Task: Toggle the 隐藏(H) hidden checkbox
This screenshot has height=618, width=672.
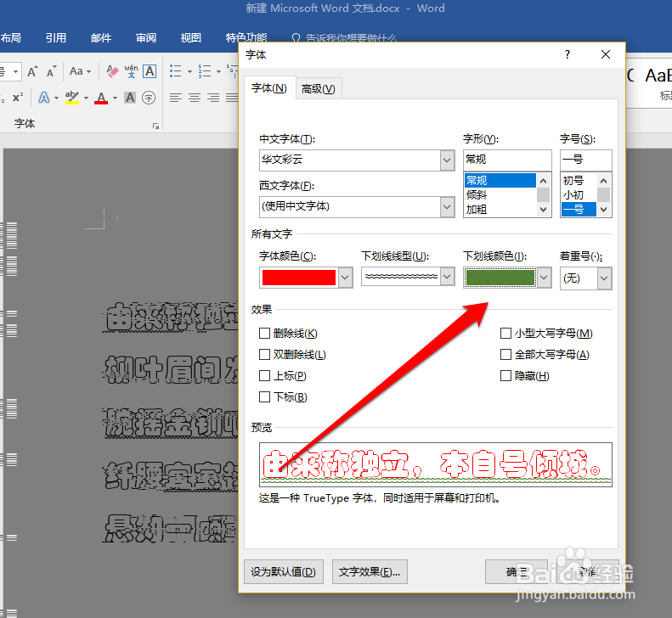Action: coord(505,375)
